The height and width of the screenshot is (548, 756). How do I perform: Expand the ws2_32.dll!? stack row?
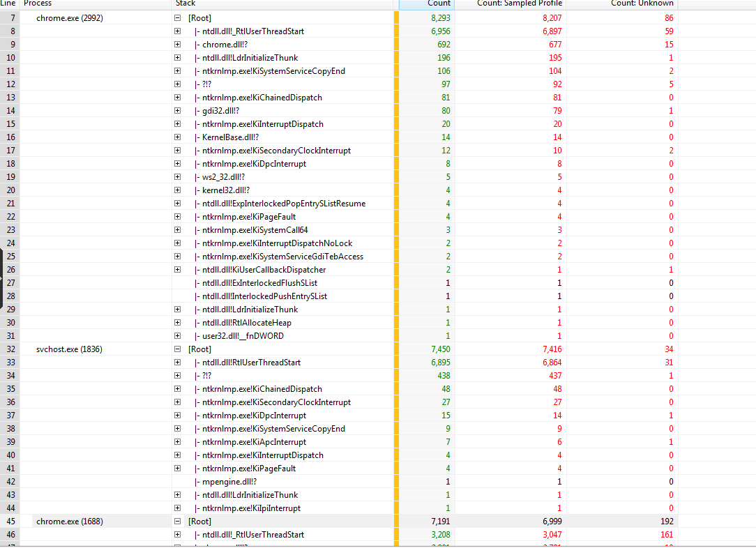click(177, 177)
